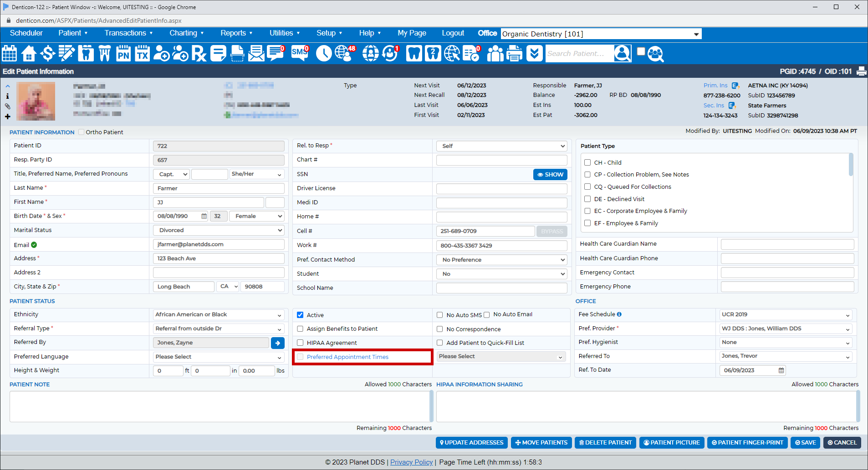Click the print icon beside OID :101
The height and width of the screenshot is (470, 868).
click(x=861, y=71)
